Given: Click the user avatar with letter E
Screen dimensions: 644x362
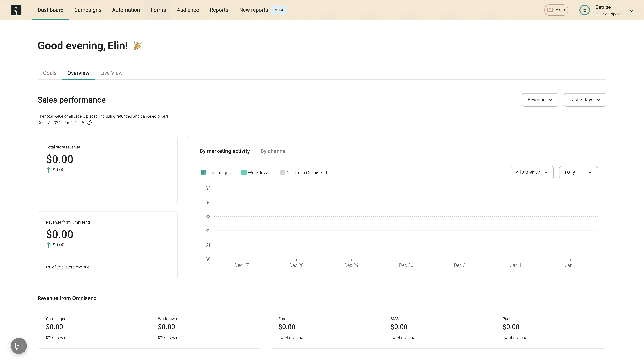Looking at the screenshot, I should coord(584,10).
